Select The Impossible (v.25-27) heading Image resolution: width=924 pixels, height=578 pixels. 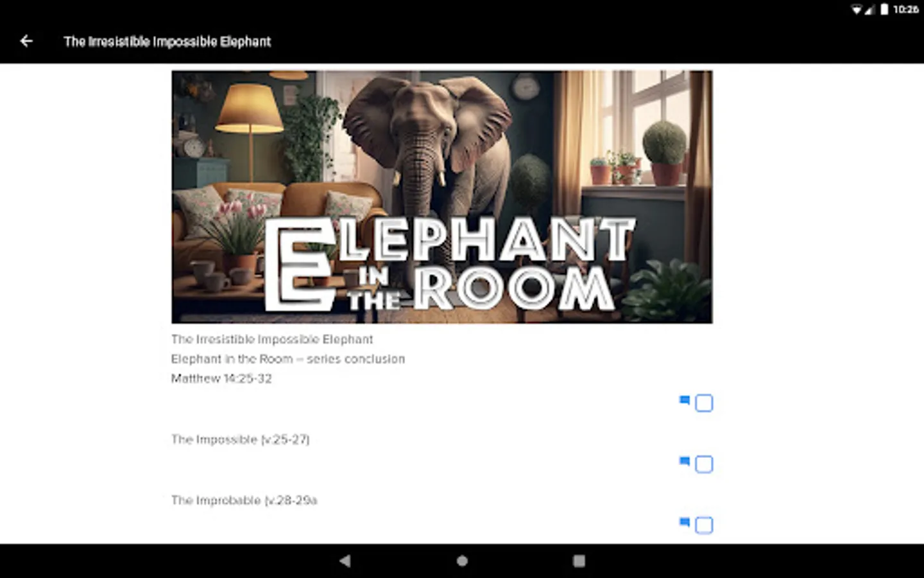240,440
